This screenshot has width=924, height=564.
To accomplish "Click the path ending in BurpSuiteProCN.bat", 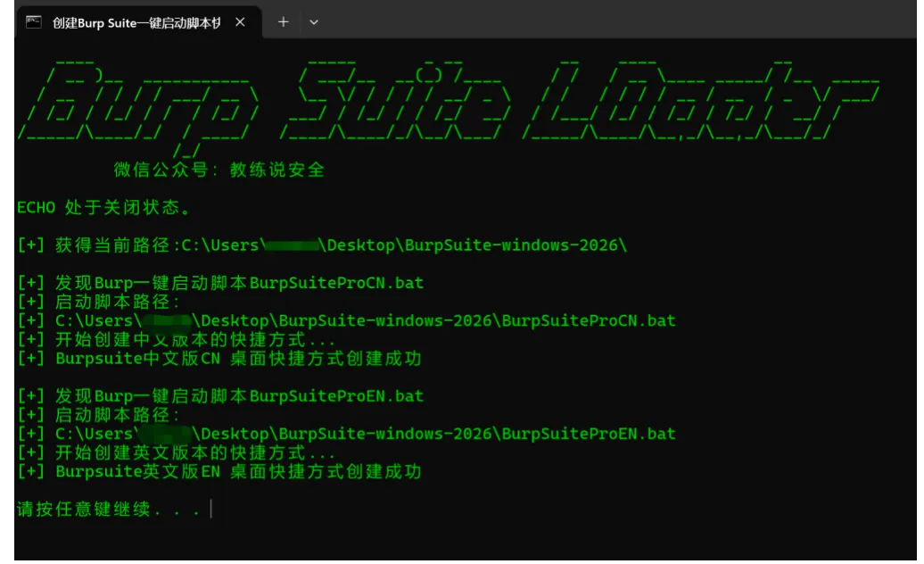I will (346, 320).
